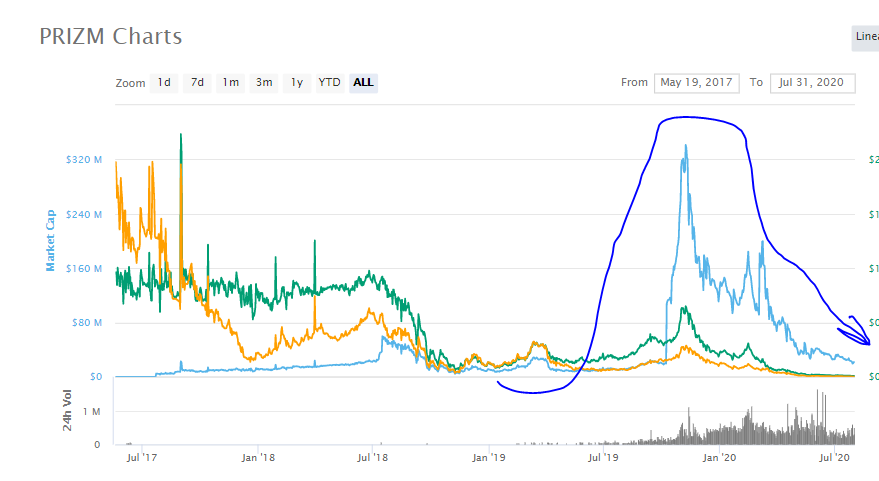Viewport: 879px width, 481px height.
Task: Select the ALL zoom range
Action: click(363, 83)
